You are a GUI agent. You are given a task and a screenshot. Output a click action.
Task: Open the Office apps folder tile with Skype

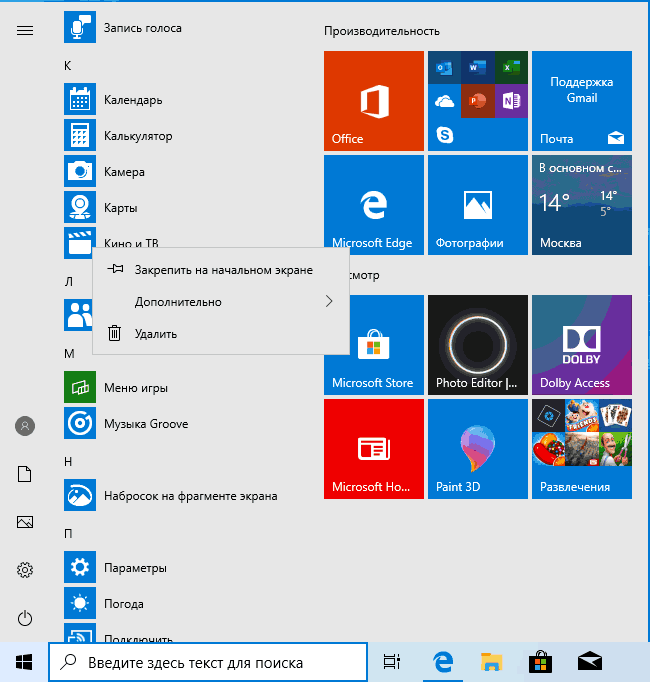click(478, 101)
